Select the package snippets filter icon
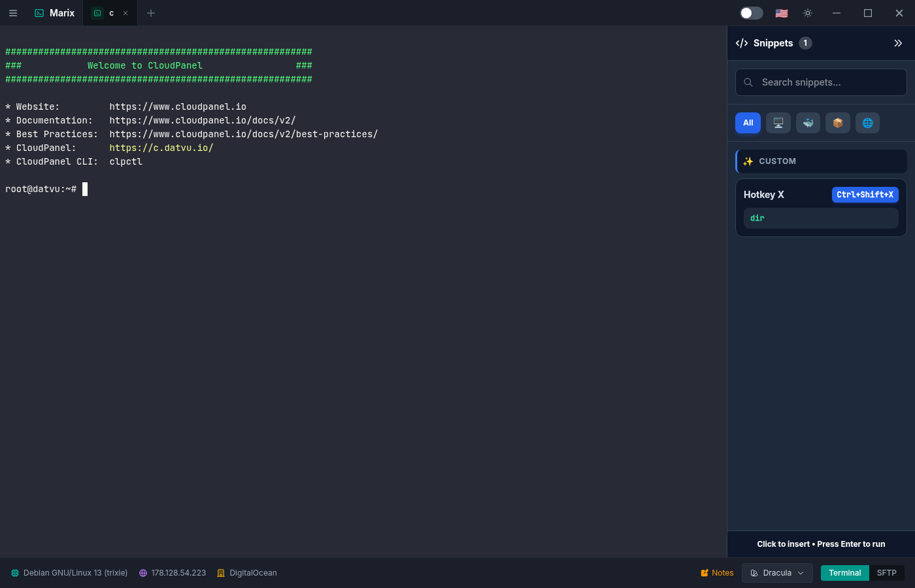This screenshot has height=588, width=915. click(837, 123)
